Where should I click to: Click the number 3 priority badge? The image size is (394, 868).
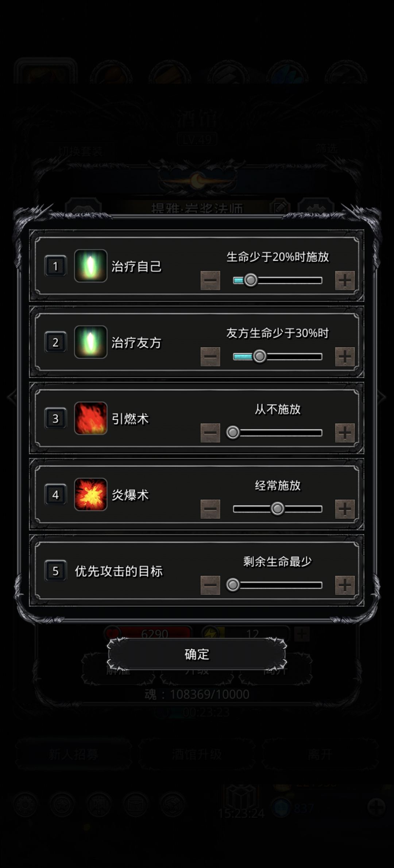(55, 418)
